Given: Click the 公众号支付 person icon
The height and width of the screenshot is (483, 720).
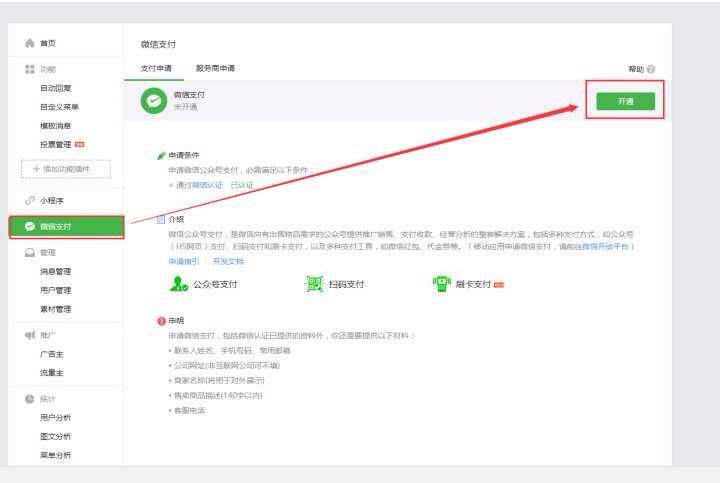Looking at the screenshot, I should (x=179, y=284).
